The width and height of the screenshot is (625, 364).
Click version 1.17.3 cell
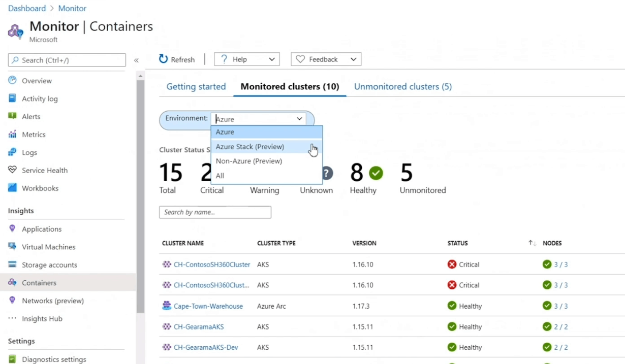[361, 306]
